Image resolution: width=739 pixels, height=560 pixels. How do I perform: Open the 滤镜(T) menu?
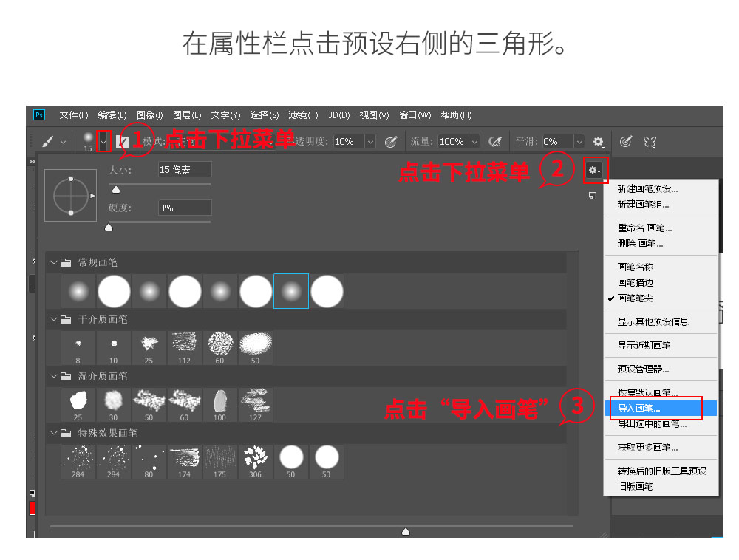[x=303, y=115]
